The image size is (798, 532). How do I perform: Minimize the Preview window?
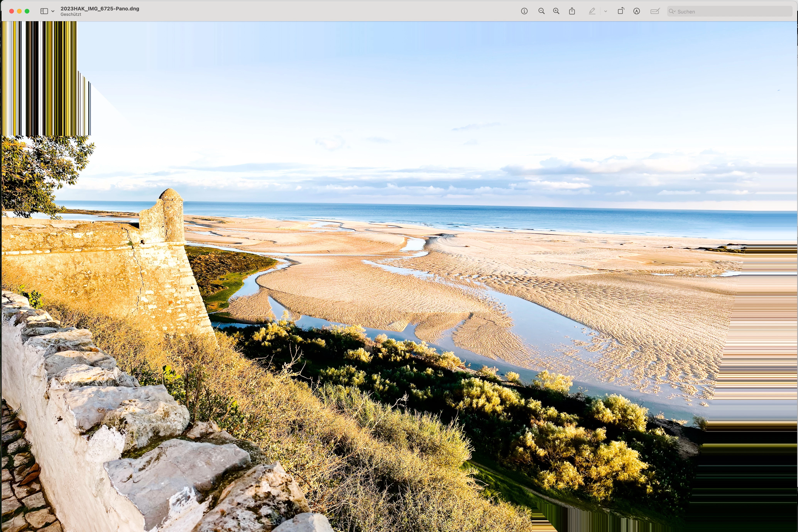[x=19, y=11]
